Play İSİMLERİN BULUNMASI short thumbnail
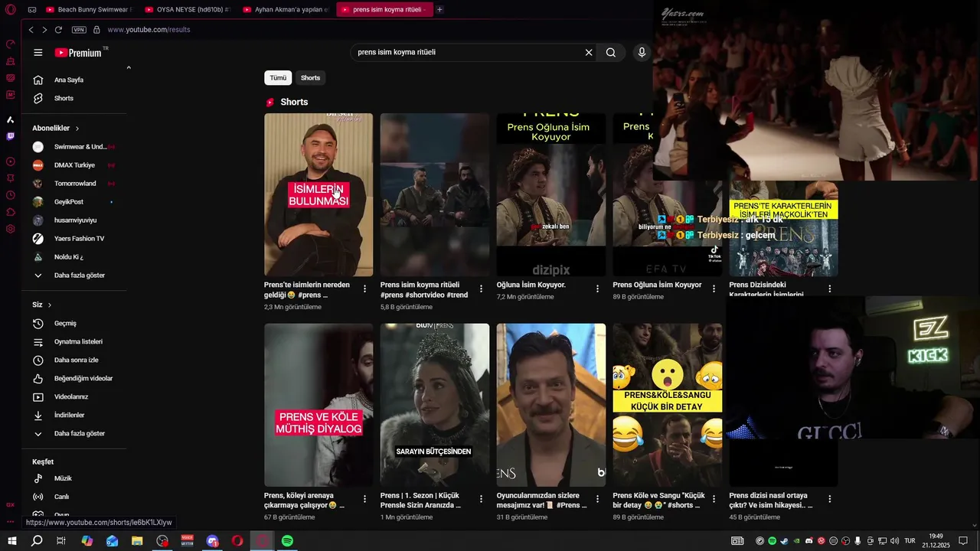The height and width of the screenshot is (551, 980). pos(318,194)
